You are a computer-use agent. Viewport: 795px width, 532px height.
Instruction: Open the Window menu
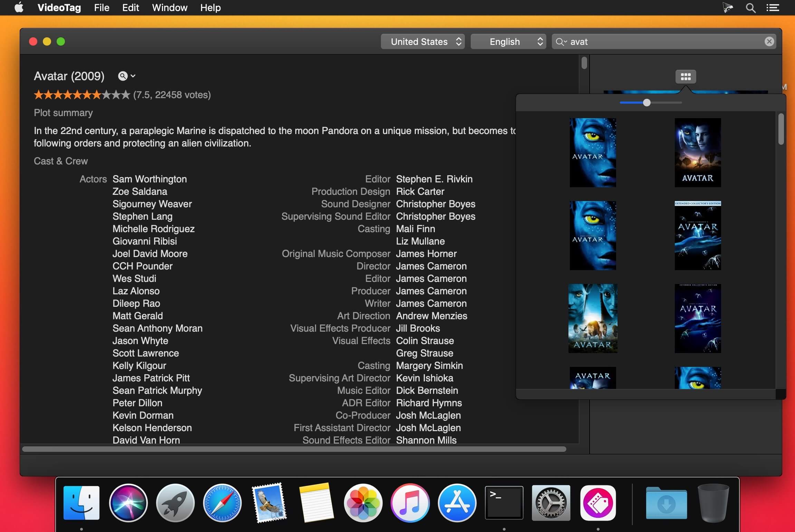point(170,8)
